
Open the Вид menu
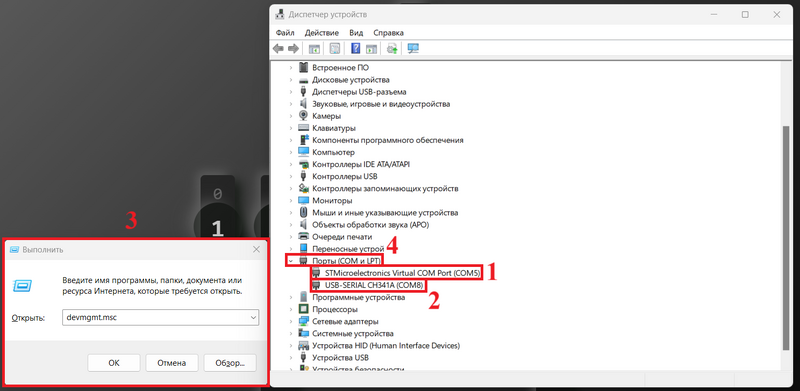(x=356, y=33)
